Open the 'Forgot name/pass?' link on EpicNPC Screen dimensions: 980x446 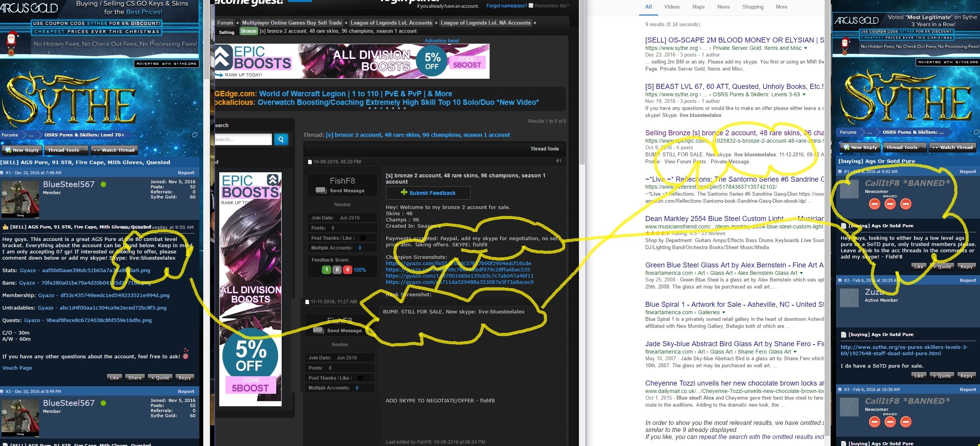pos(506,6)
